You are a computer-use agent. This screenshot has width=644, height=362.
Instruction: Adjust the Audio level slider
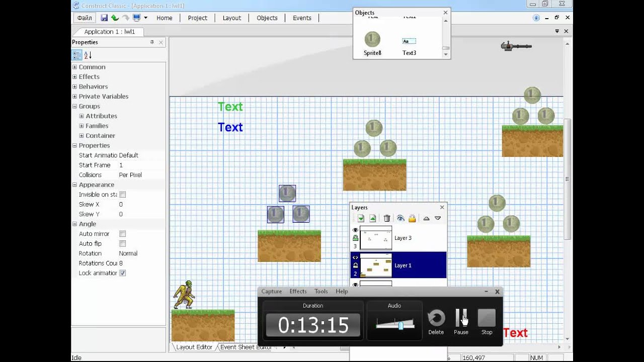click(x=400, y=325)
